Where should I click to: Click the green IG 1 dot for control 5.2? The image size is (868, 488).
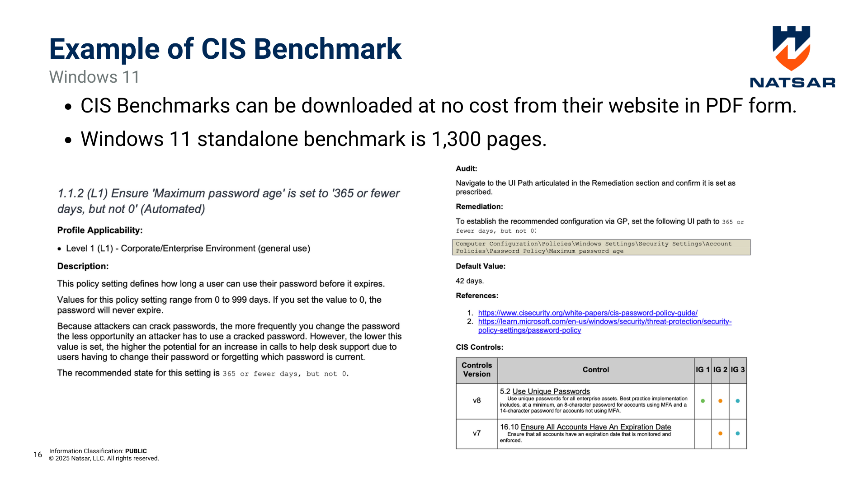click(702, 400)
